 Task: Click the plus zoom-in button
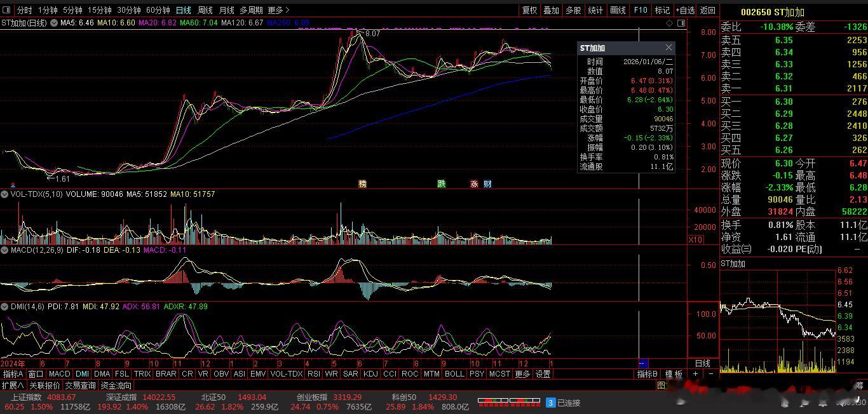(x=695, y=374)
